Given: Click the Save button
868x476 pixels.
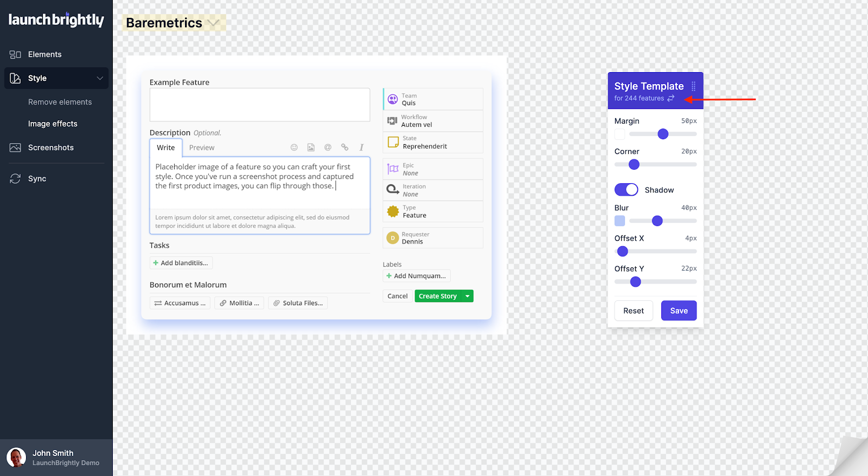Looking at the screenshot, I should 679,311.
